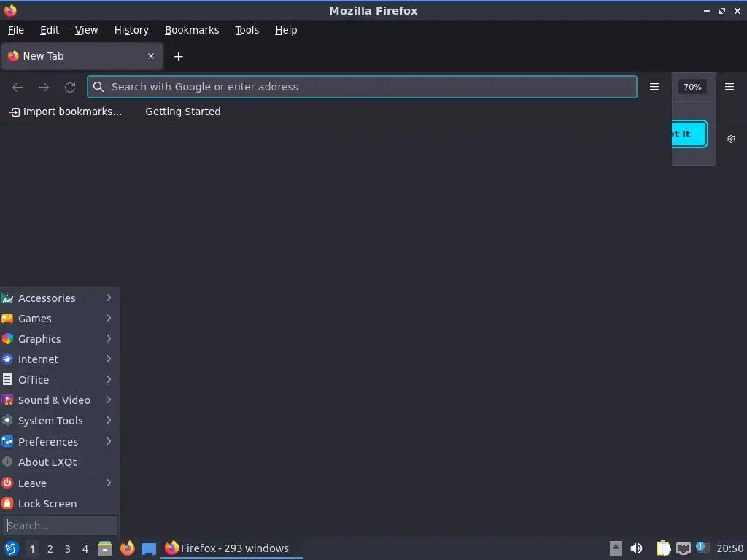Open the Help menu

click(286, 30)
